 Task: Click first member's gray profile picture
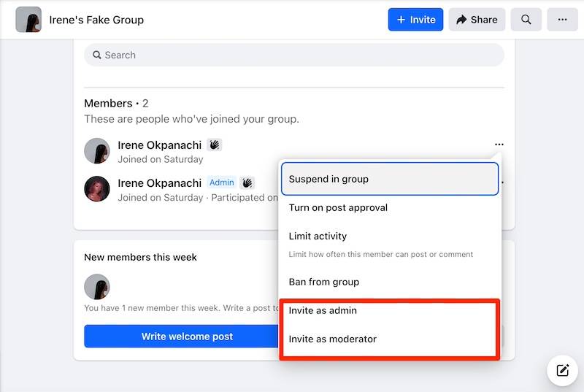pos(97,151)
